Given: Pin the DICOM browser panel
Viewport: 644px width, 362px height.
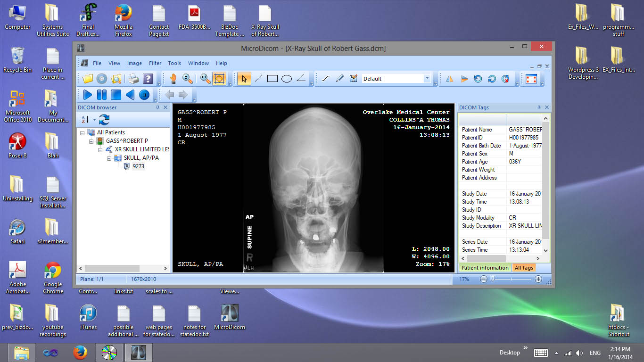Looking at the screenshot, I should 157,107.
